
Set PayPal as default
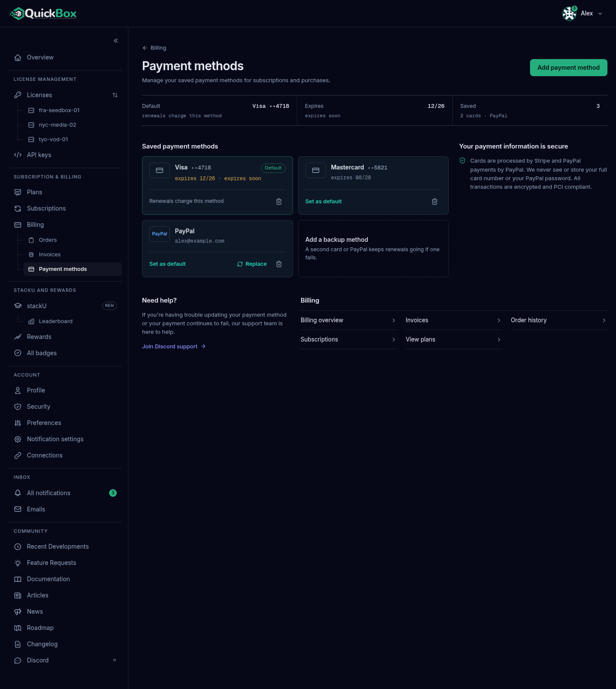click(167, 264)
